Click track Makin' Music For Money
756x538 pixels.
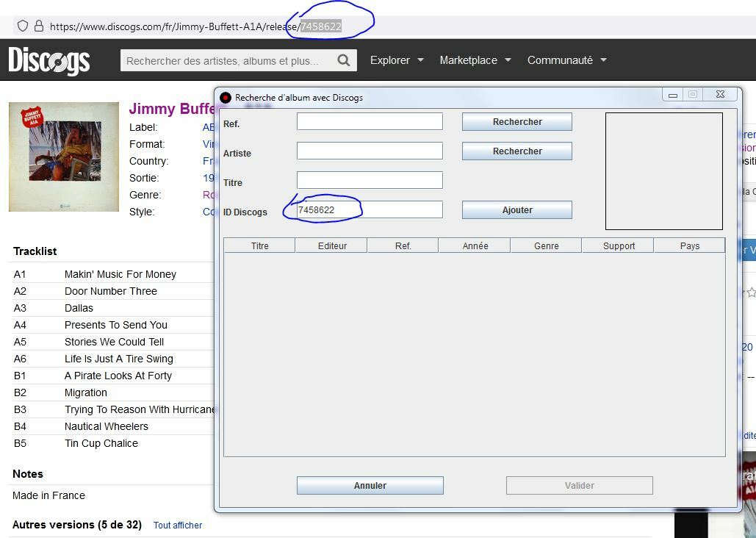point(120,274)
